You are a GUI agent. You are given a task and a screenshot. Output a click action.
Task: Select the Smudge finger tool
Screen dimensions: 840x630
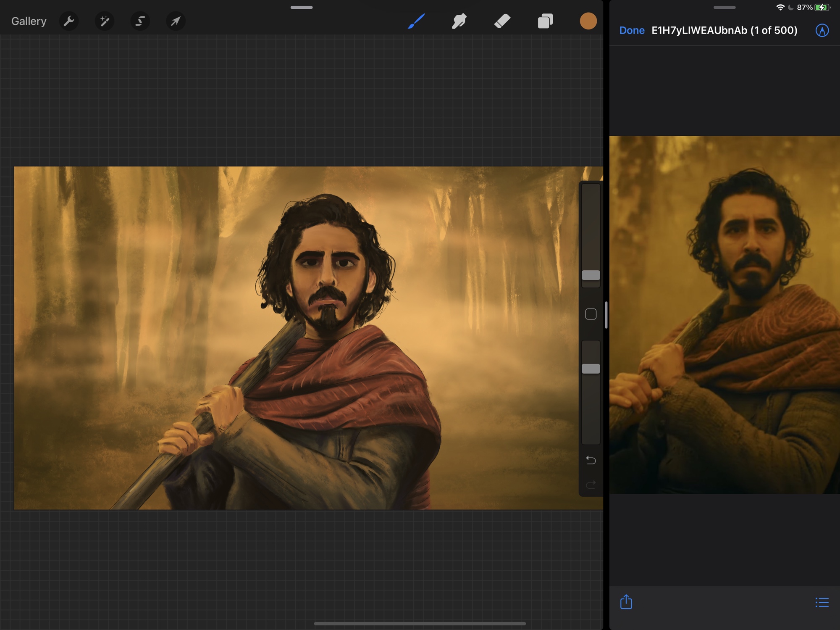[x=459, y=21]
